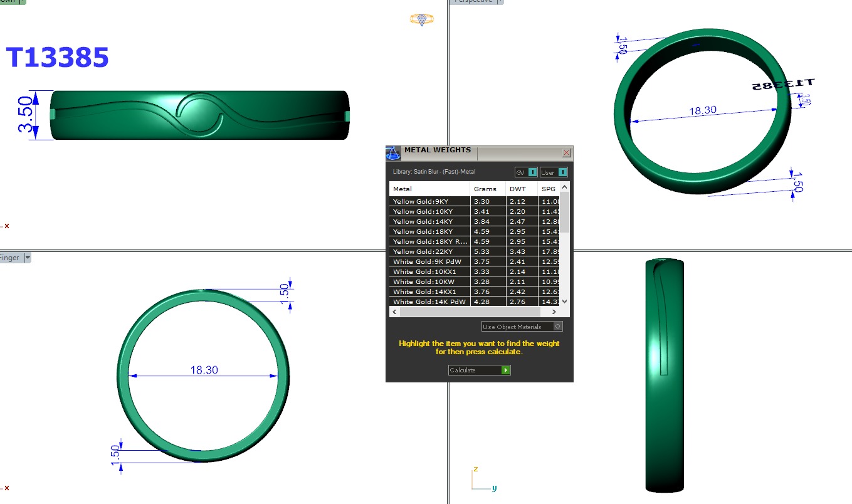
Task: Sort by the Metal column header
Action: (x=429, y=189)
